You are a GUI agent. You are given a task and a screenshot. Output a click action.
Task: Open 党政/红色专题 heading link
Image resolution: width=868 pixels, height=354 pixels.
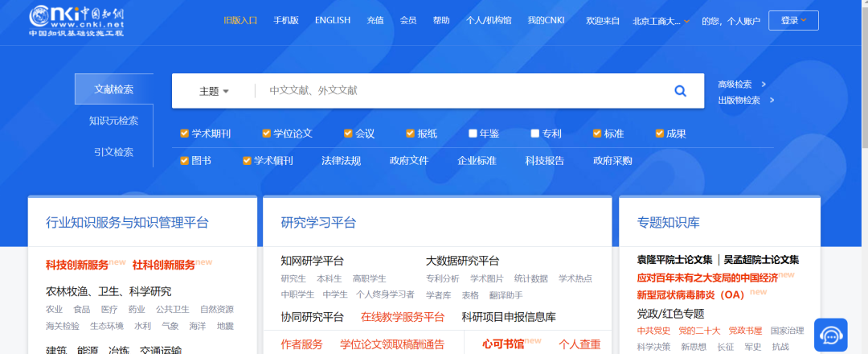[x=670, y=314]
